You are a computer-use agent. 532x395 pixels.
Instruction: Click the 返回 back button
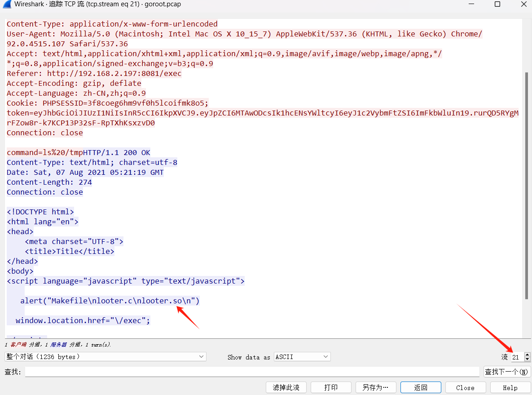point(421,387)
